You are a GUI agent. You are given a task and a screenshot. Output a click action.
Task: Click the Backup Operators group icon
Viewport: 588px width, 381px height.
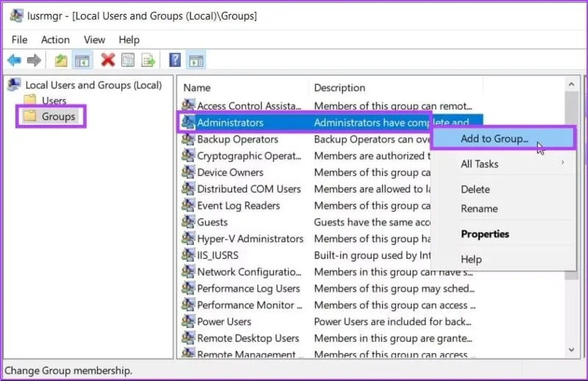tap(188, 139)
